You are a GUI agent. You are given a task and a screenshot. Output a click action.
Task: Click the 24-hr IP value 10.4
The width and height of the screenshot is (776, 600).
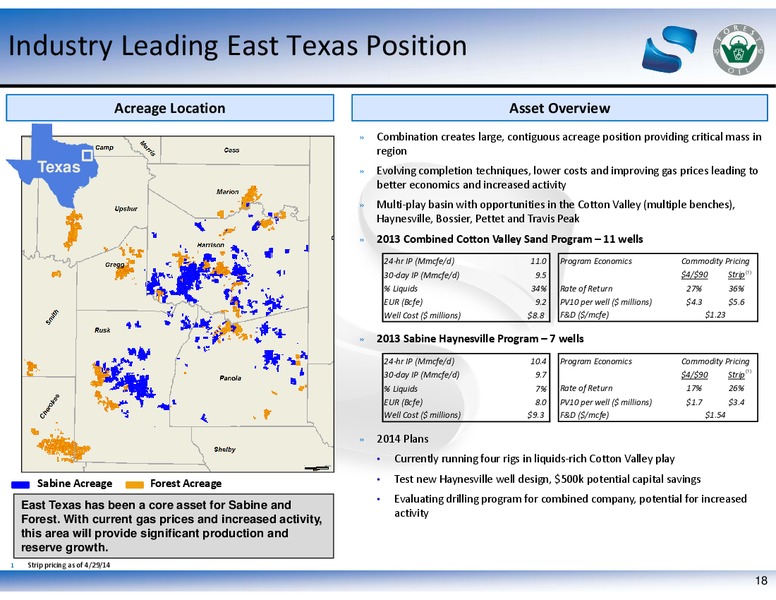[538, 362]
